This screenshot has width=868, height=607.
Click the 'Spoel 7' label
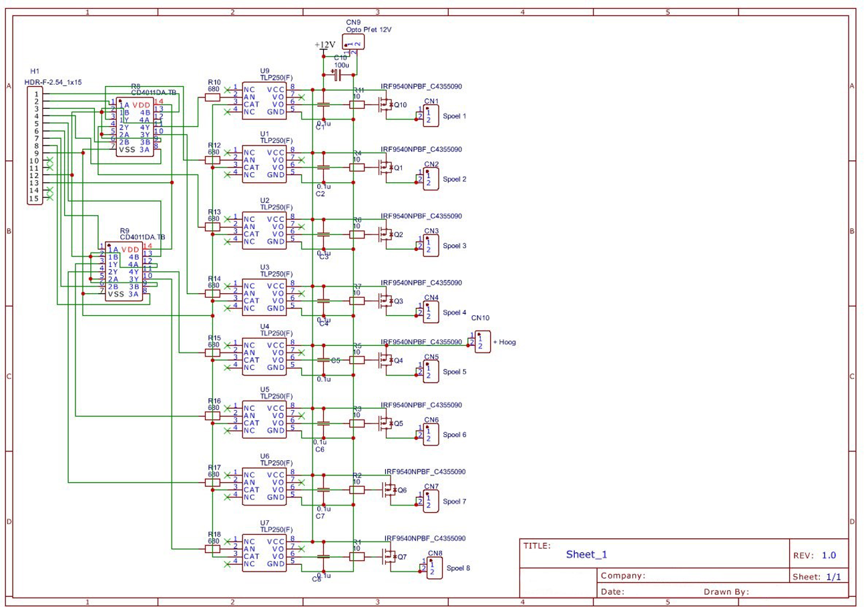point(454,501)
